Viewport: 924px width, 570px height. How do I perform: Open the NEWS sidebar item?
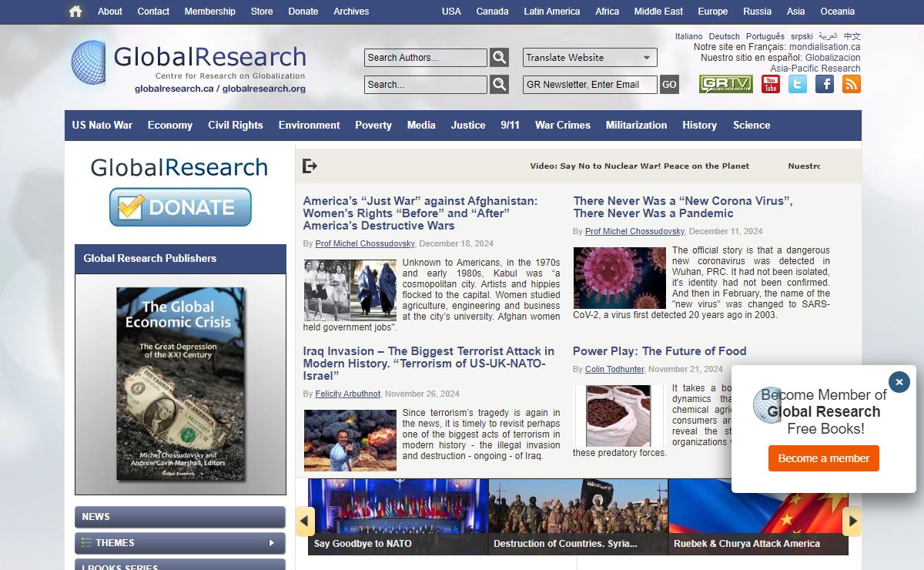180,517
